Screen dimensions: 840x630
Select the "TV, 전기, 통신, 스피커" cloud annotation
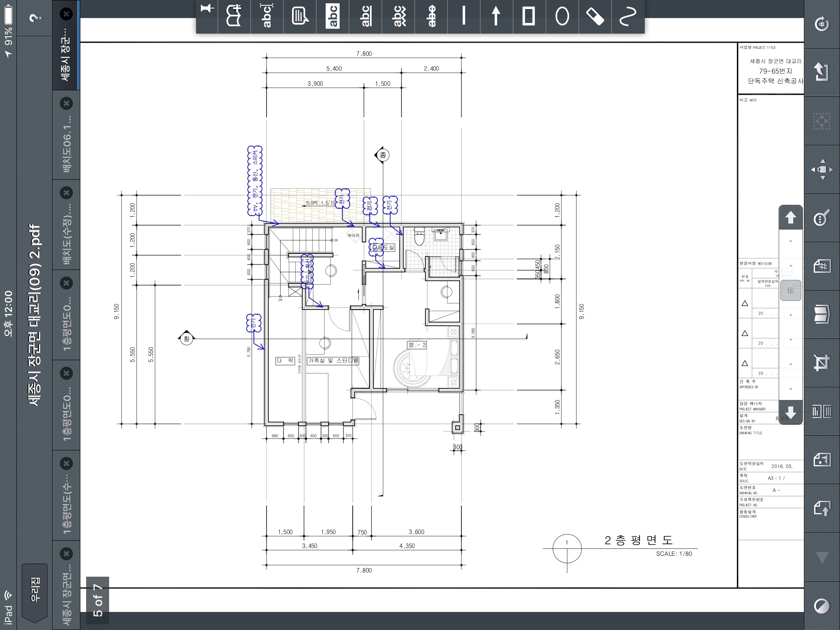click(x=255, y=181)
